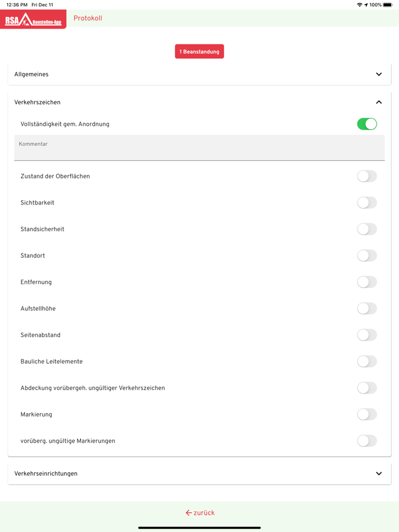Tap the location arrow status icon

[x=366, y=5]
